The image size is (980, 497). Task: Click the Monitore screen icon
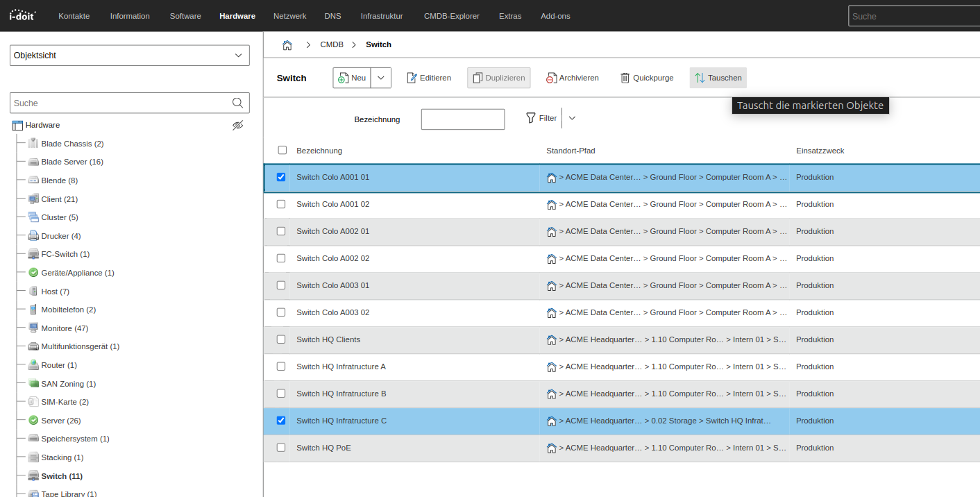point(33,328)
